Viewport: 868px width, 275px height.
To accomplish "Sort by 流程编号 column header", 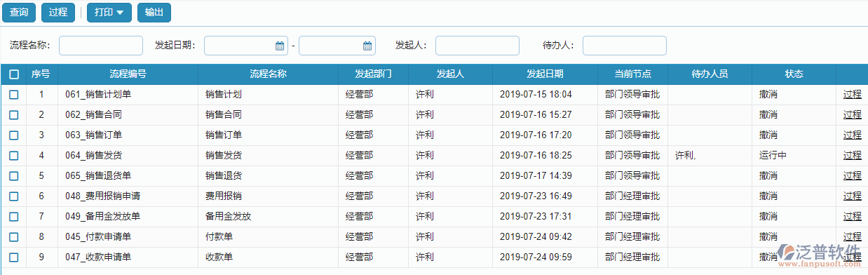I will coord(128,74).
